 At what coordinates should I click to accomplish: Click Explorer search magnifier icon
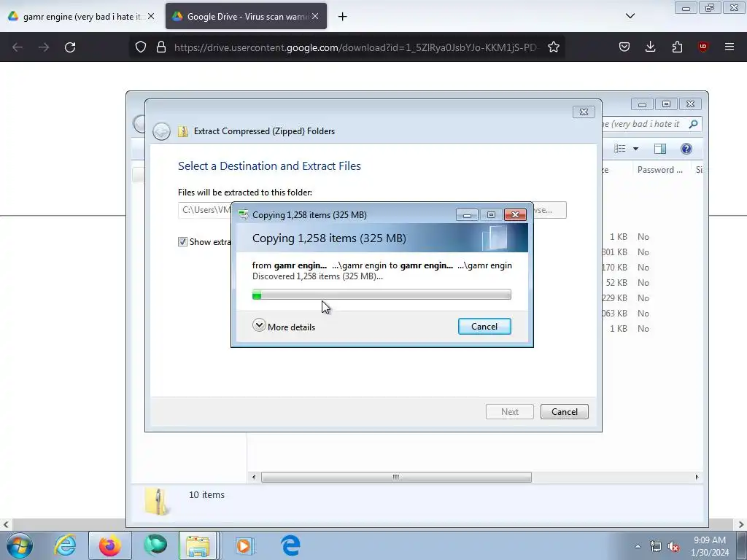point(693,124)
